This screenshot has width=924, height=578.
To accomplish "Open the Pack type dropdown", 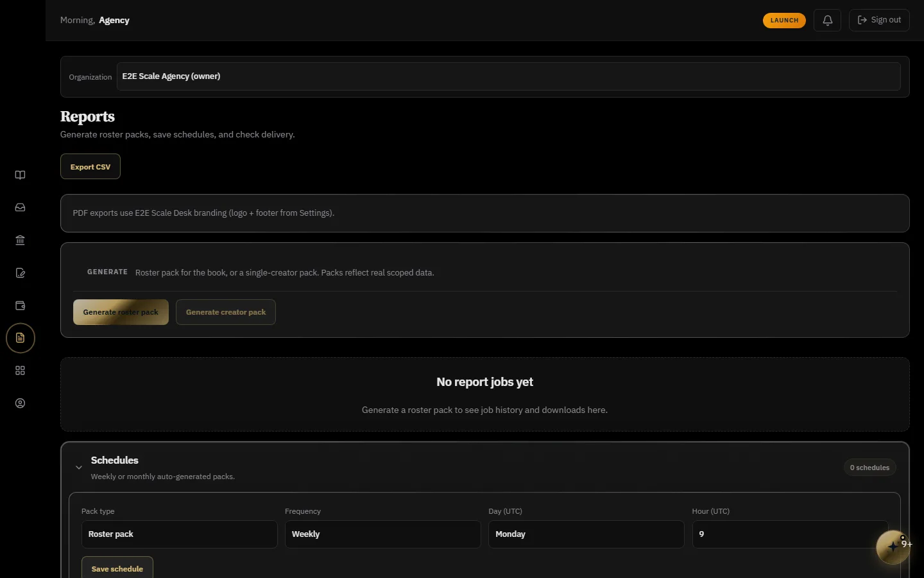I will click(180, 534).
